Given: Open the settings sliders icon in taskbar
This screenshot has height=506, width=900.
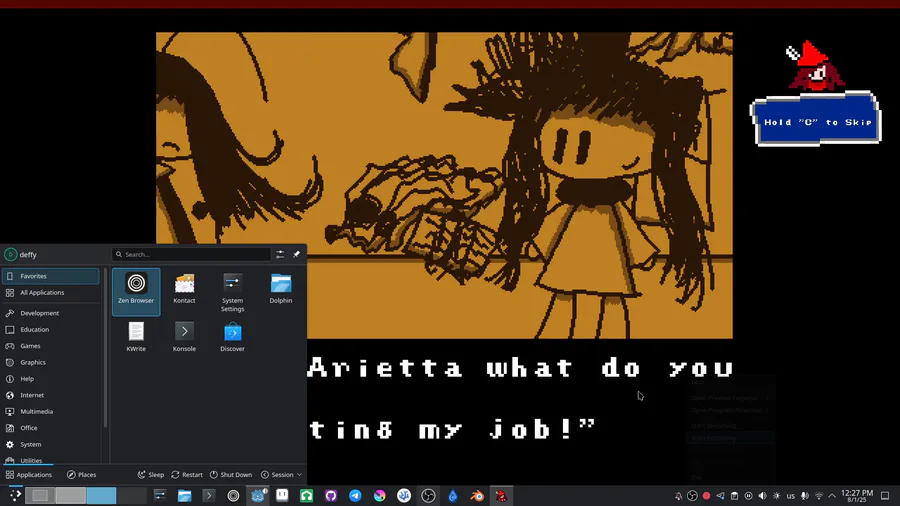Looking at the screenshot, I should (x=160, y=496).
